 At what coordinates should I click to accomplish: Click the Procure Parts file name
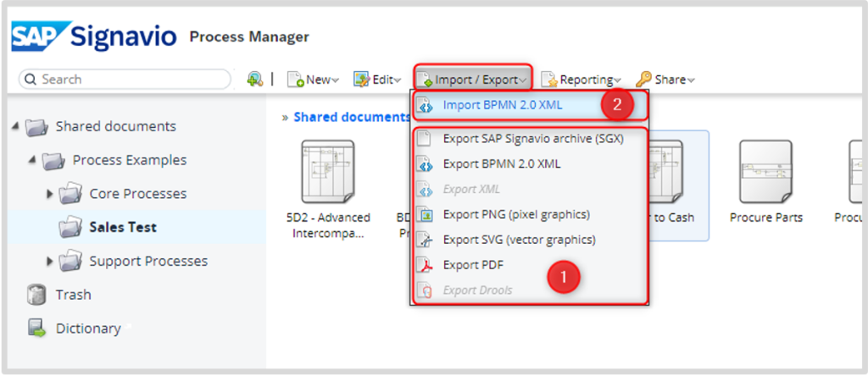point(766,218)
